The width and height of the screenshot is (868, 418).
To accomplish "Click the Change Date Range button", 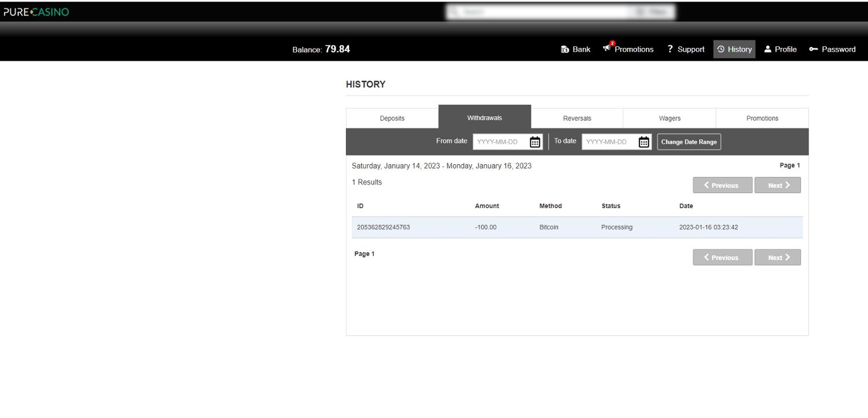I will click(689, 142).
